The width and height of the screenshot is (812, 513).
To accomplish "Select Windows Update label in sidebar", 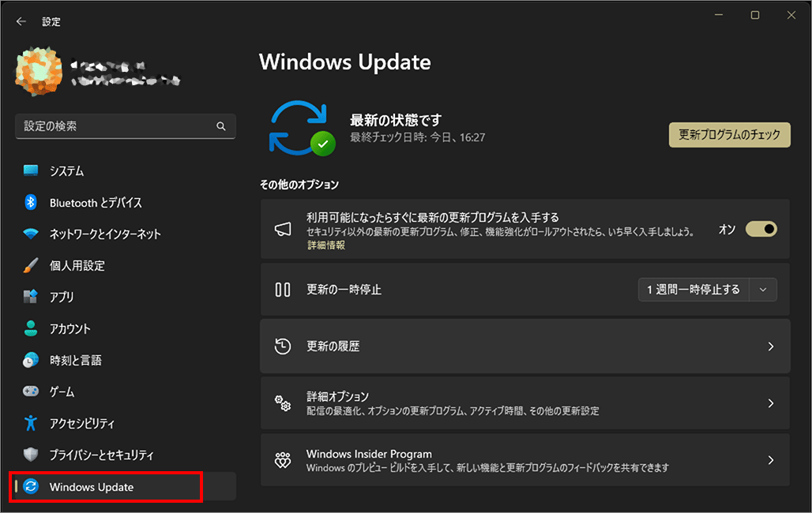I will 92,487.
